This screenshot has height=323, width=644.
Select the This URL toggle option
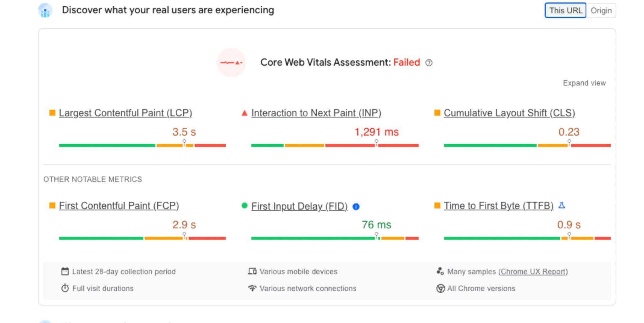[565, 10]
